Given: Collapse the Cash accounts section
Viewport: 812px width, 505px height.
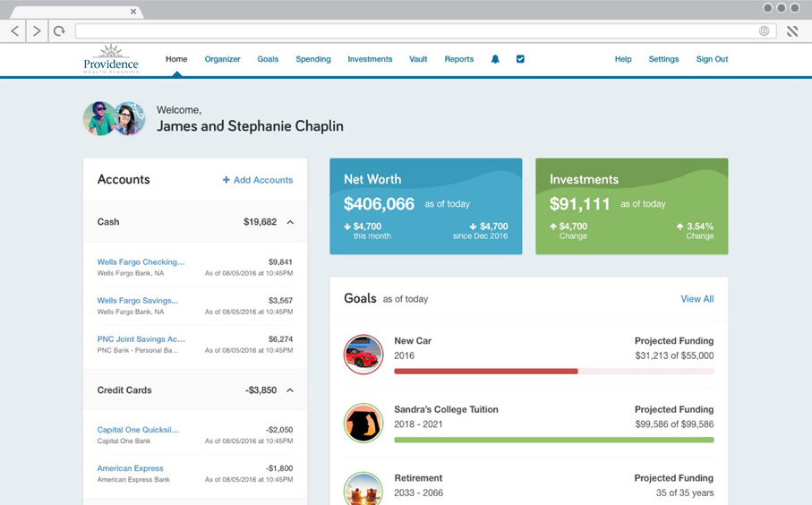Looking at the screenshot, I should click(x=290, y=222).
